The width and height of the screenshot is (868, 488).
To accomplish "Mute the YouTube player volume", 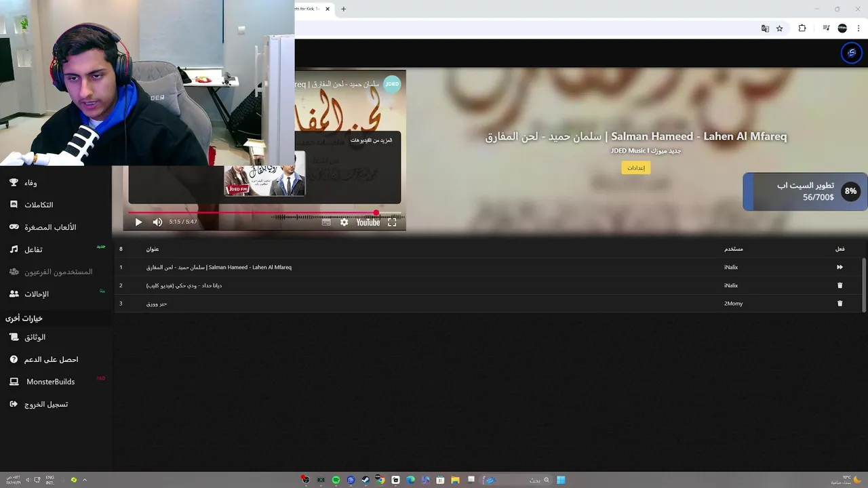I will (157, 222).
